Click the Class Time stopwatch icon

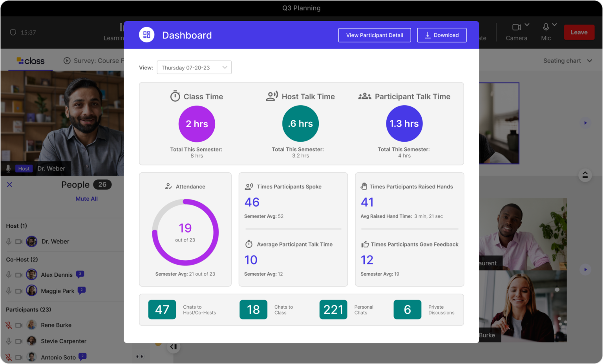coord(175,96)
